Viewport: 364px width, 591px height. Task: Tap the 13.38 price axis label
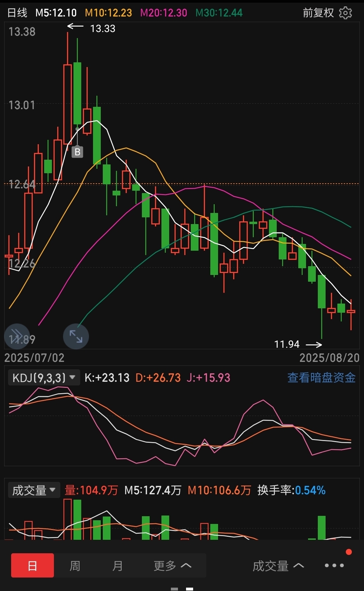[x=22, y=32]
